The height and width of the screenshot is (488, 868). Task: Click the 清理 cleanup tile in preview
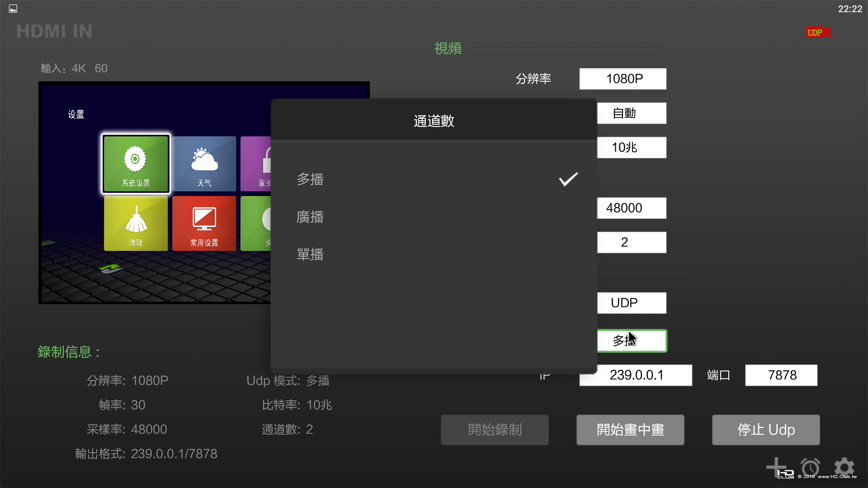(x=136, y=224)
